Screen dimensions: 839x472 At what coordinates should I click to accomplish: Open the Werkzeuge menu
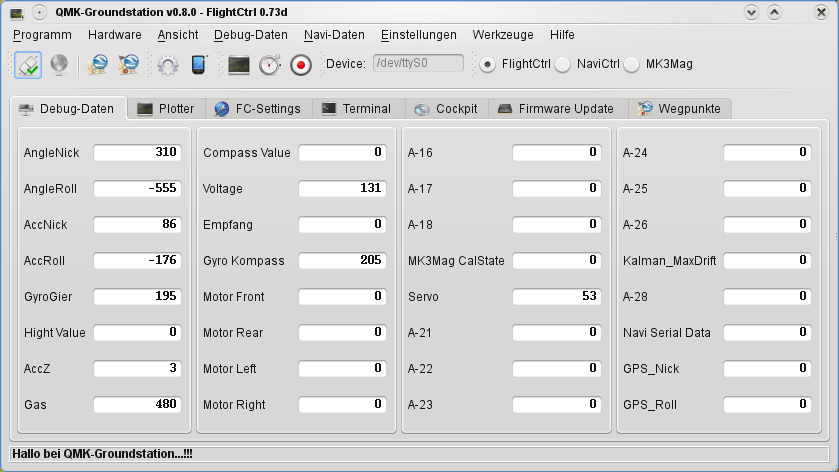(503, 34)
